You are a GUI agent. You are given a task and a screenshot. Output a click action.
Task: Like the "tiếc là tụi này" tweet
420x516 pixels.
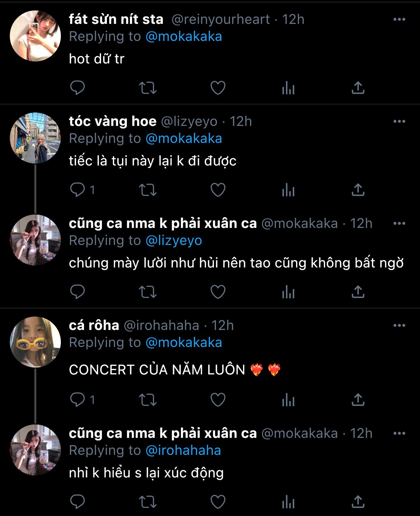218,190
